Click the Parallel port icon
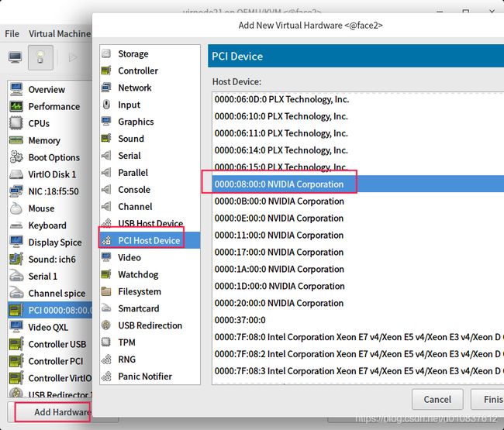Viewport: 504px width, 430px height. (106, 173)
